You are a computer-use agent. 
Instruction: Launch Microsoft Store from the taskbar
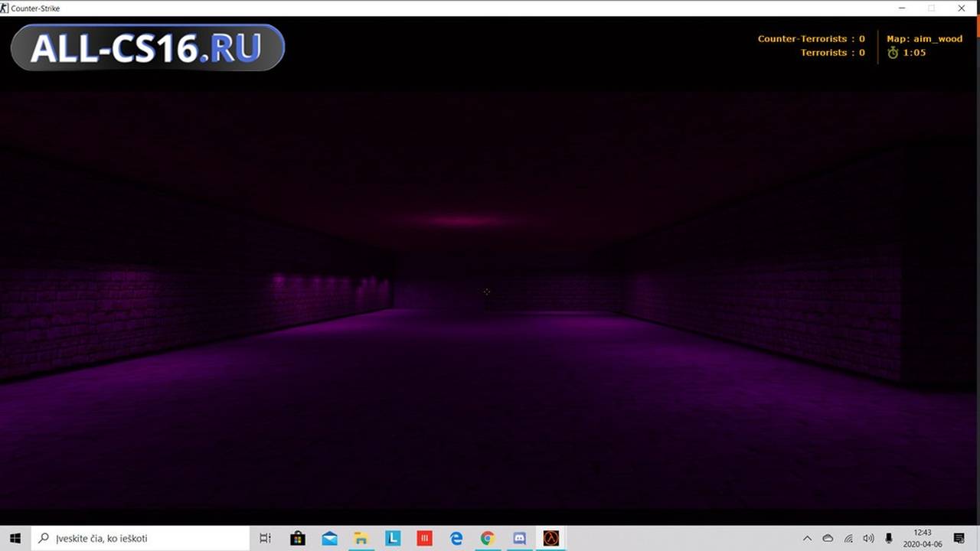[298, 538]
